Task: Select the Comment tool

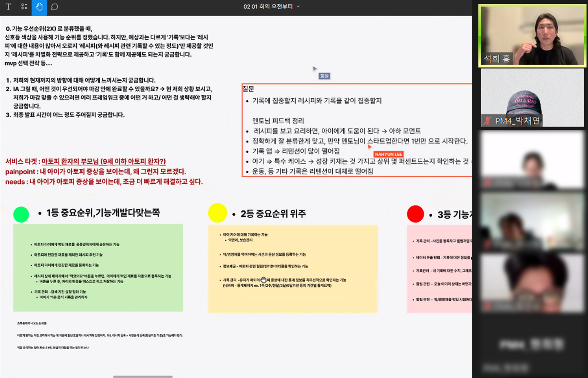Action: point(54,7)
